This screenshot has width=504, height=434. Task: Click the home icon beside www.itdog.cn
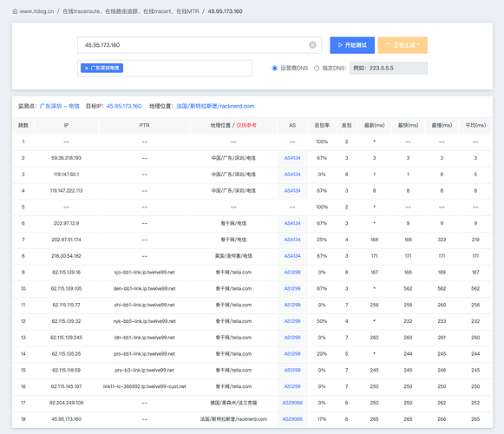click(15, 11)
